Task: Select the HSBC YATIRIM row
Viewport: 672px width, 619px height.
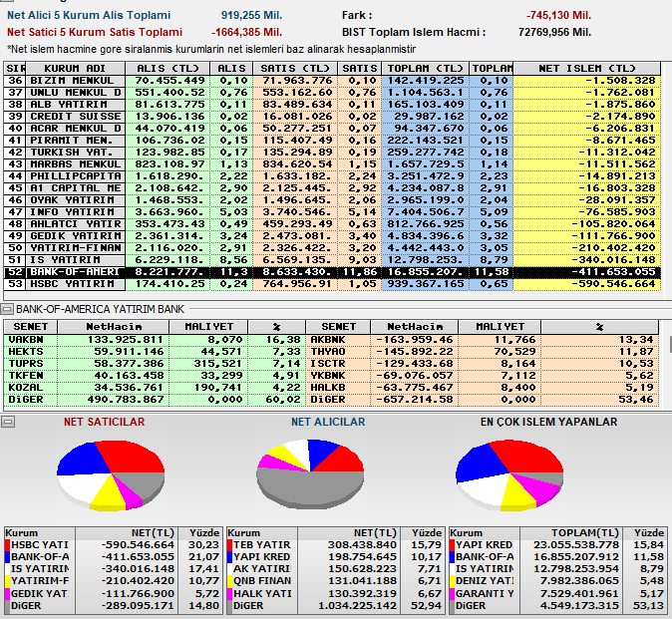Action: (332, 284)
